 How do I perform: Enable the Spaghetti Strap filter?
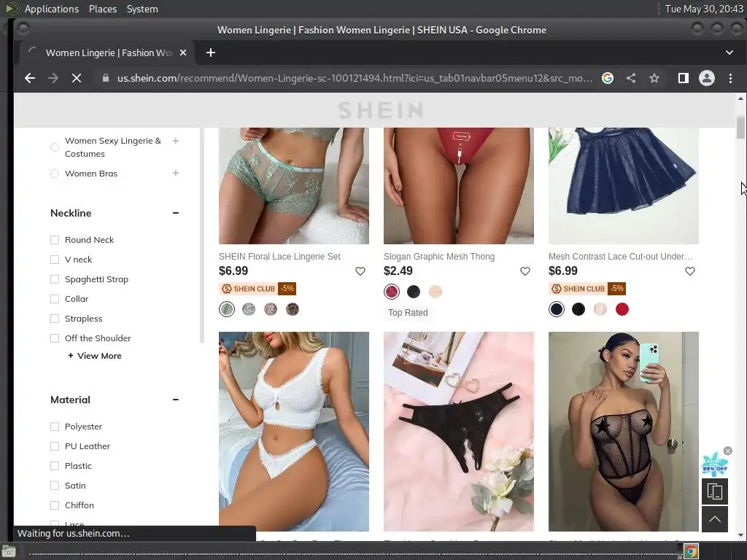click(55, 279)
